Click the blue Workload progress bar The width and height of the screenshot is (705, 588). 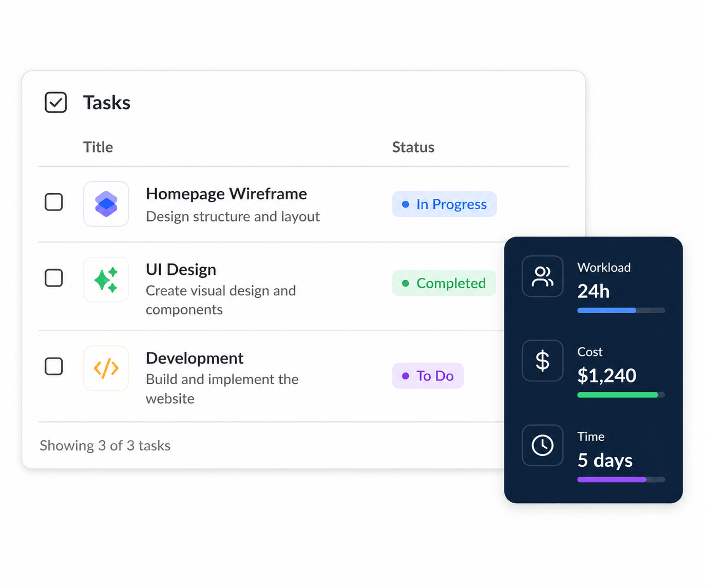tap(621, 310)
